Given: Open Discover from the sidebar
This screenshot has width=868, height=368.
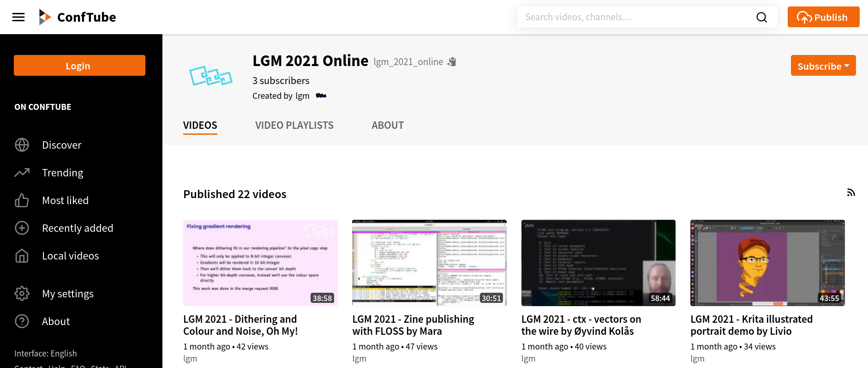Looking at the screenshot, I should tap(61, 145).
